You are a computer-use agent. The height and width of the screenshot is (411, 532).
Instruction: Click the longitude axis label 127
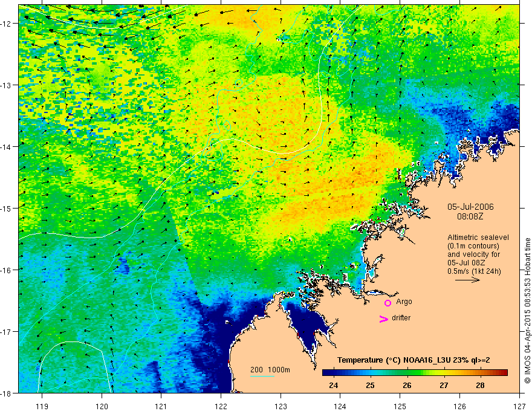pos(519,406)
